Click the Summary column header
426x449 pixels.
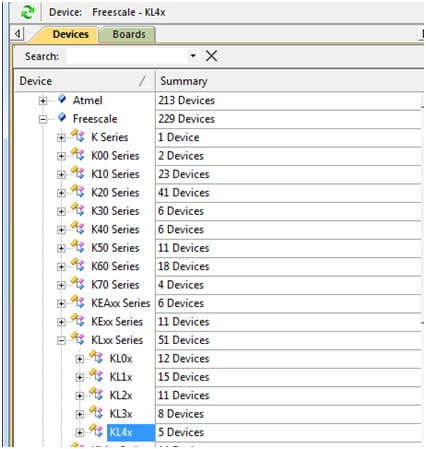[x=289, y=81]
